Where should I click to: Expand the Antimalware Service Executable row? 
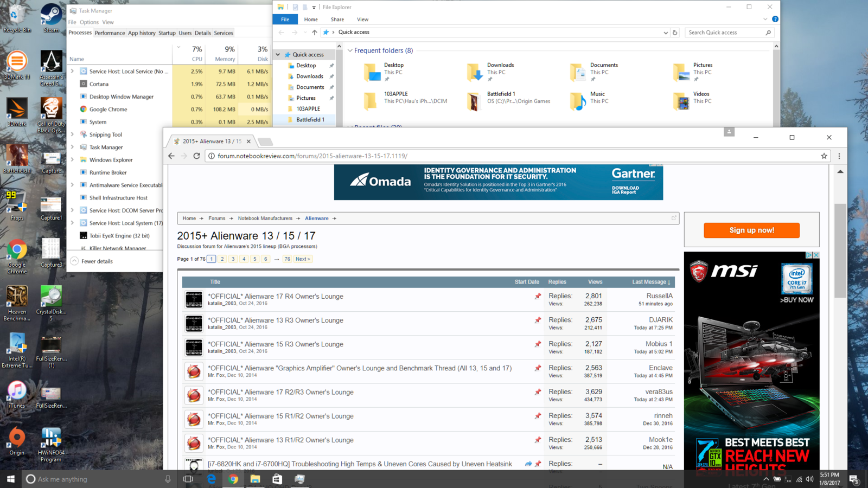tap(72, 184)
